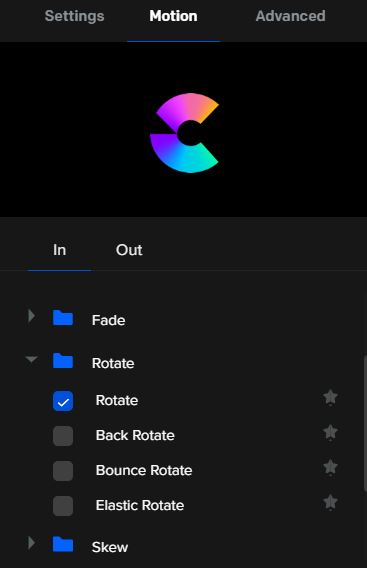This screenshot has width=367, height=568.
Task: Switch to the Out motion tab
Action: click(x=129, y=250)
